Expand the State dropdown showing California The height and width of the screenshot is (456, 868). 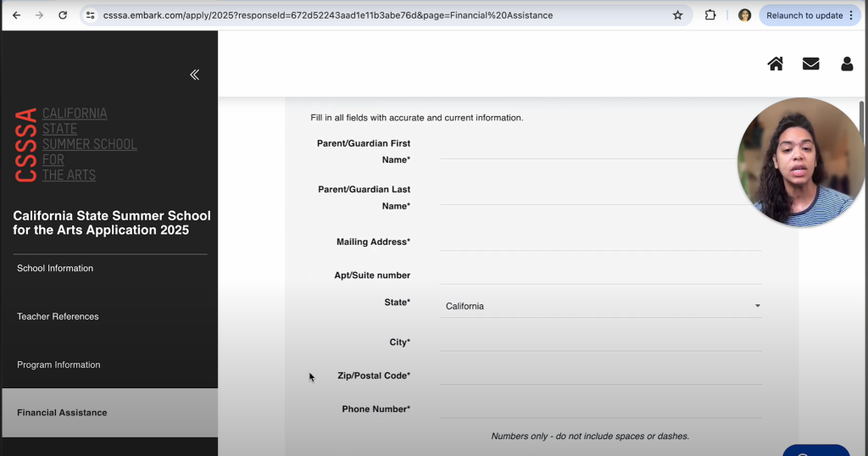[x=600, y=306]
